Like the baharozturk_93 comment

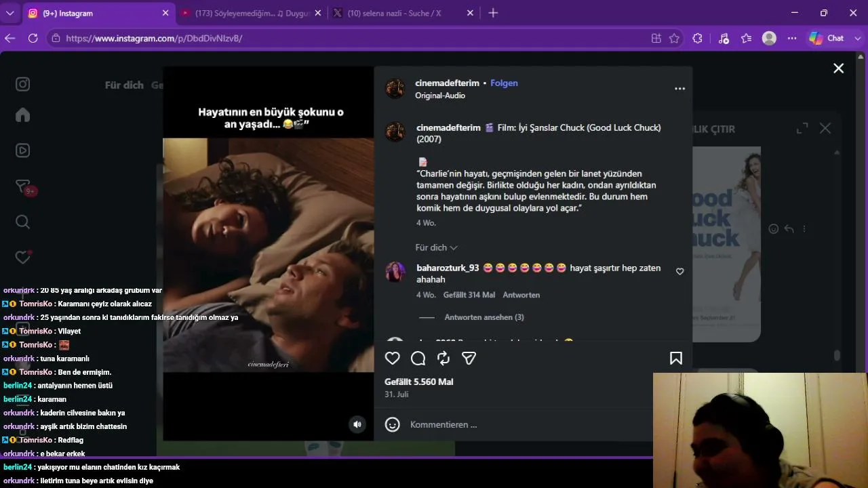(x=680, y=271)
